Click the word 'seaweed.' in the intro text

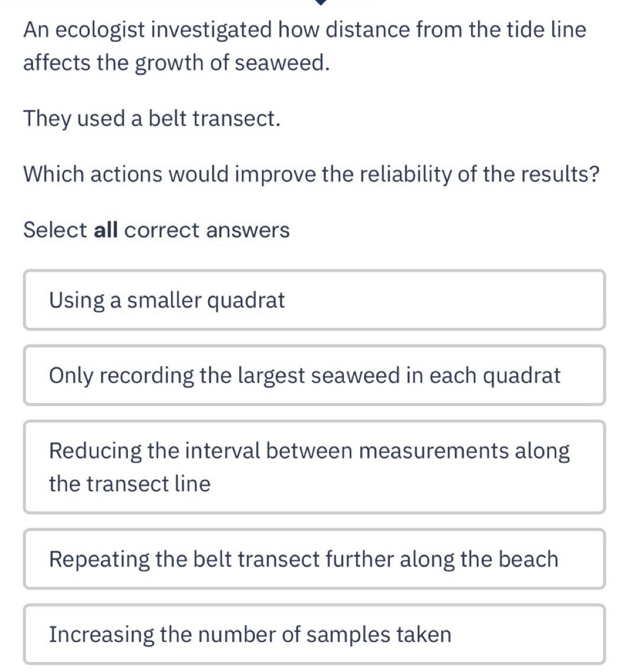(x=283, y=63)
